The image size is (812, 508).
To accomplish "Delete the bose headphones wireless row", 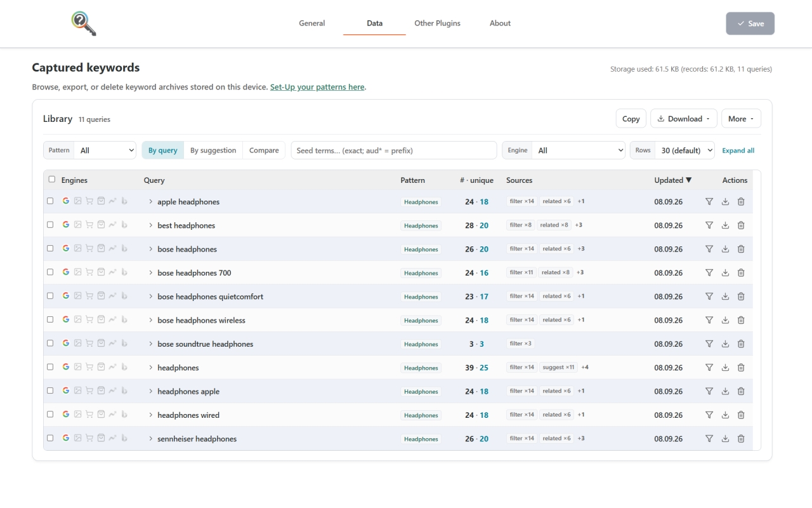I will [741, 320].
